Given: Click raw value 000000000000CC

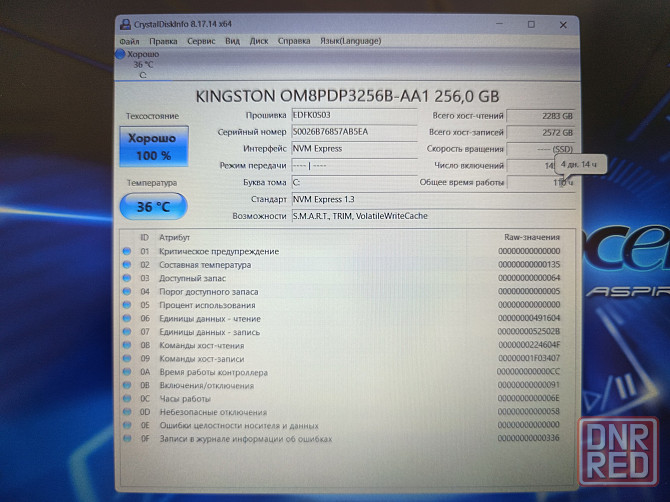Looking at the screenshot, I should tap(528, 372).
